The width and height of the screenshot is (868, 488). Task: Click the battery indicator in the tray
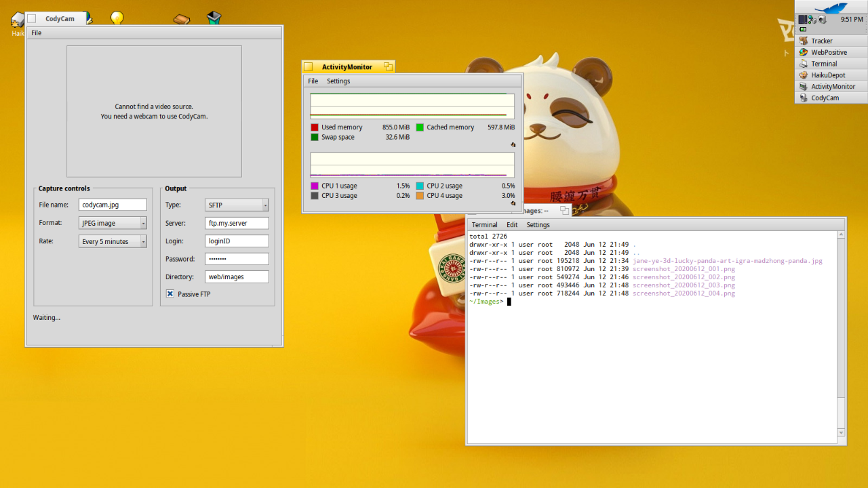click(804, 30)
